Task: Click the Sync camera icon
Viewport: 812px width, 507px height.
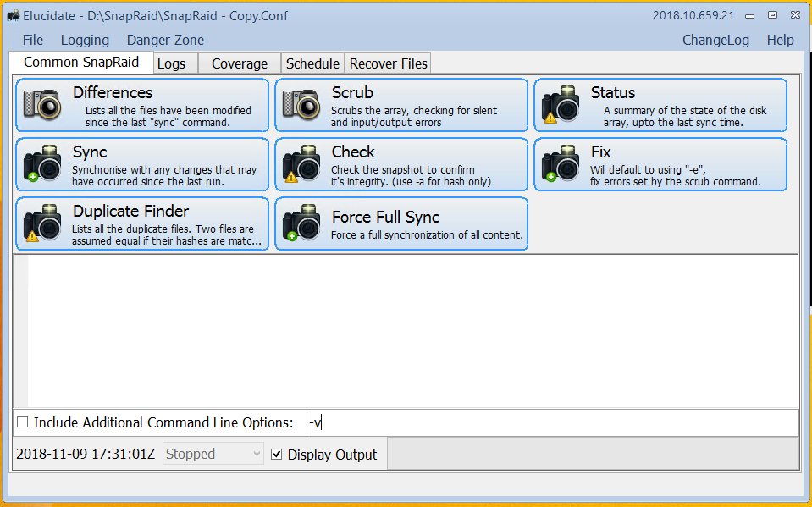Action: tap(42, 164)
